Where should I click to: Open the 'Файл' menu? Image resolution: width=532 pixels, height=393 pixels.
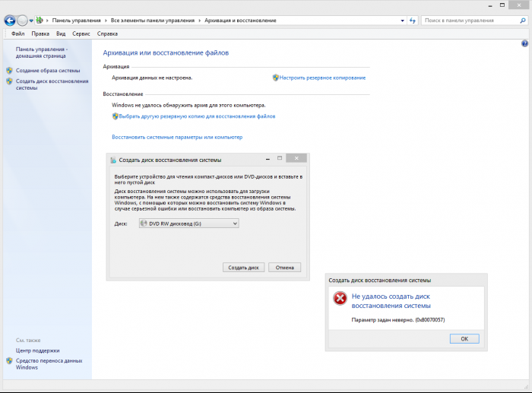(x=18, y=34)
